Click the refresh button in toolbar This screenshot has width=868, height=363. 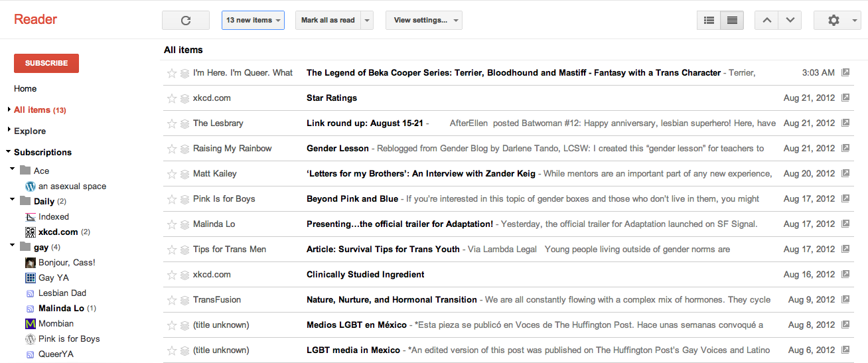[186, 21]
